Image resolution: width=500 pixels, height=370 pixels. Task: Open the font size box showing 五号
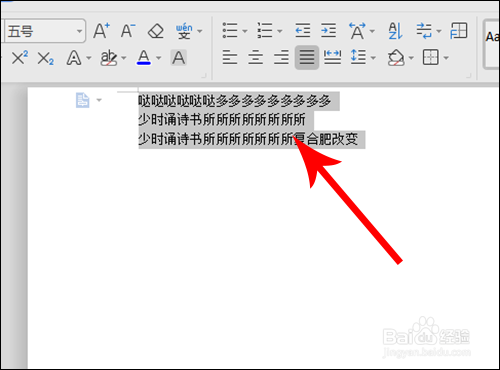[45, 31]
